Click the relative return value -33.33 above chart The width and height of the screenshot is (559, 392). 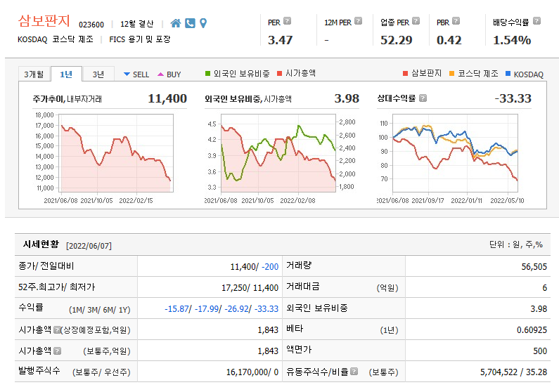click(513, 98)
